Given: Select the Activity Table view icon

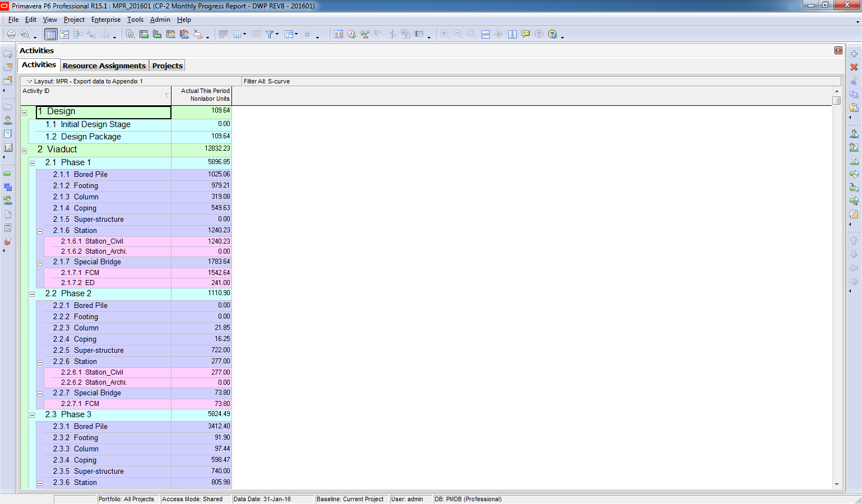Looking at the screenshot, I should tap(51, 35).
